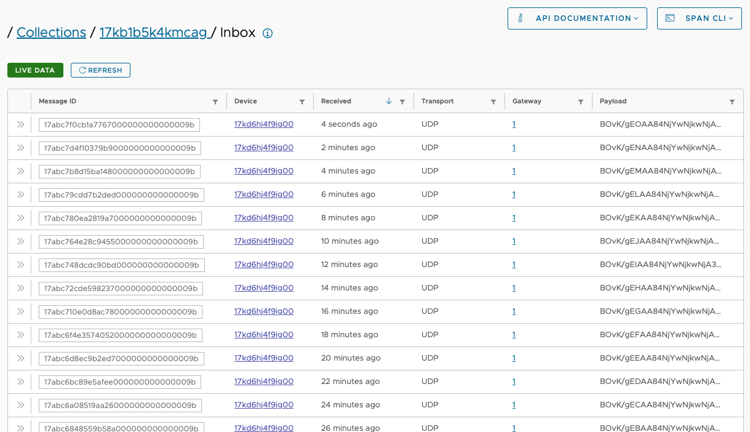The height and width of the screenshot is (432, 750).
Task: Click the Gateway column header
Action: (527, 101)
